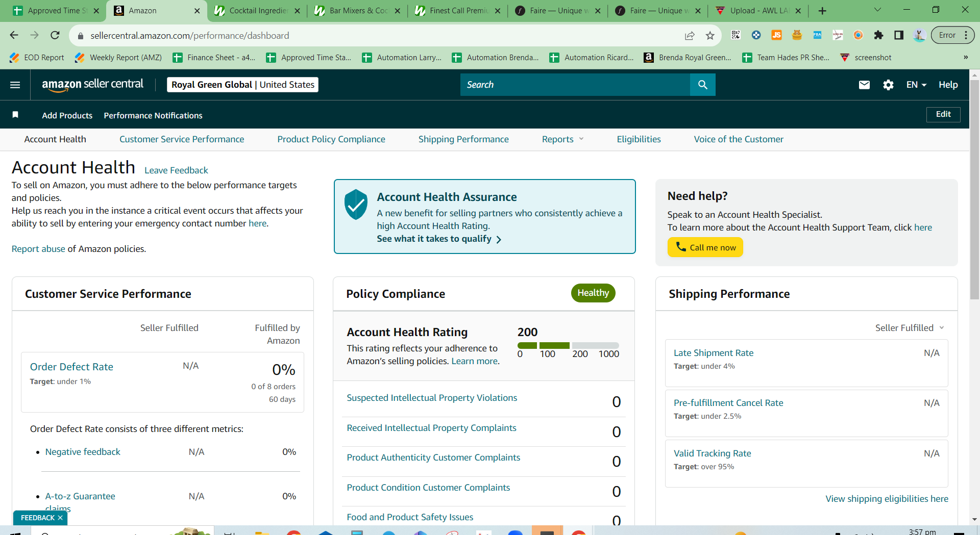980x535 pixels.
Task: Click the site lock icon in address bar
Action: (x=80, y=36)
